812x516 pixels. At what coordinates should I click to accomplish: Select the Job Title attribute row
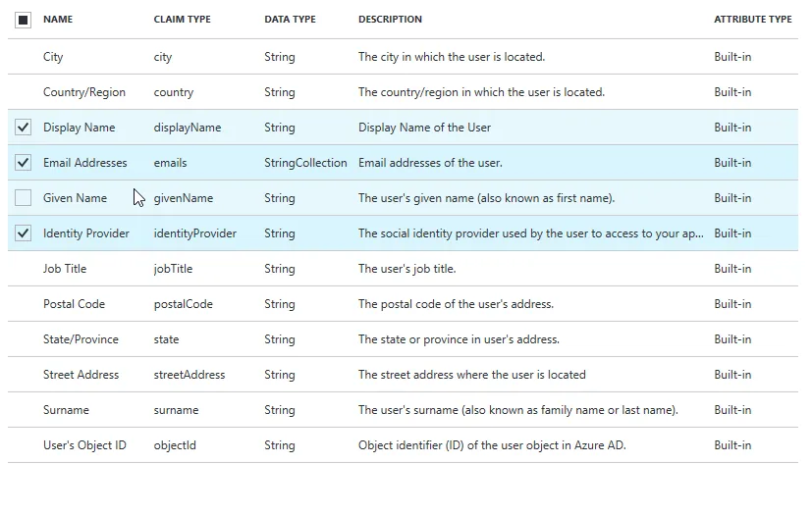65,269
